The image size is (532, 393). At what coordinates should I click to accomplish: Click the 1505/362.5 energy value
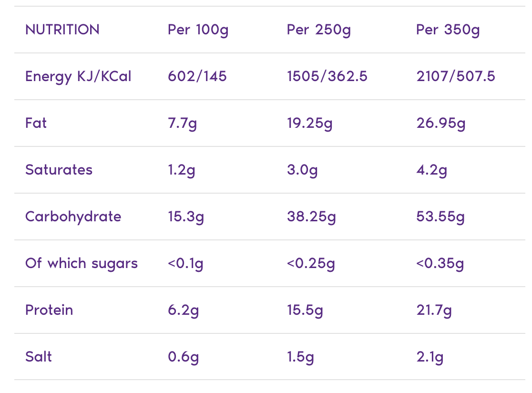coord(327,76)
